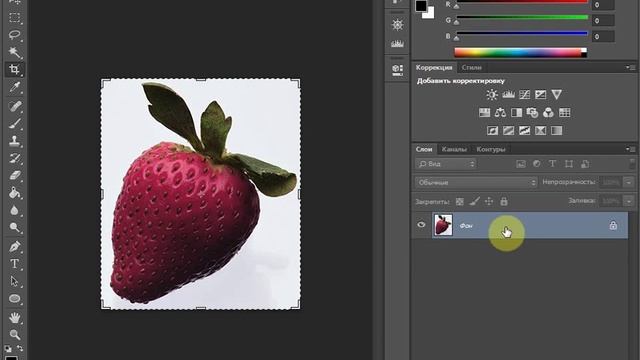Viewport: 640px width, 360px height.
Task: Select the Eraser tool
Action: (x=15, y=176)
